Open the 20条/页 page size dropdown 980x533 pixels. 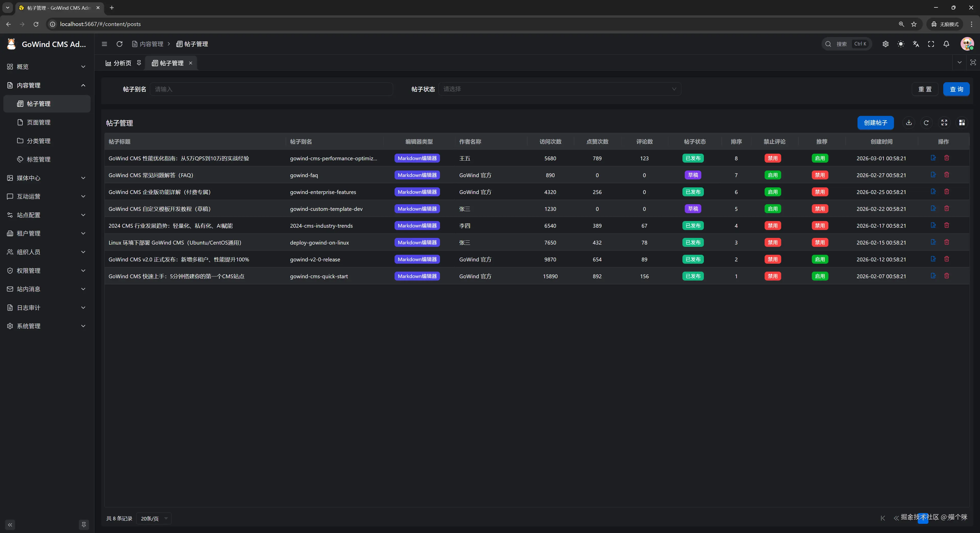coord(154,518)
